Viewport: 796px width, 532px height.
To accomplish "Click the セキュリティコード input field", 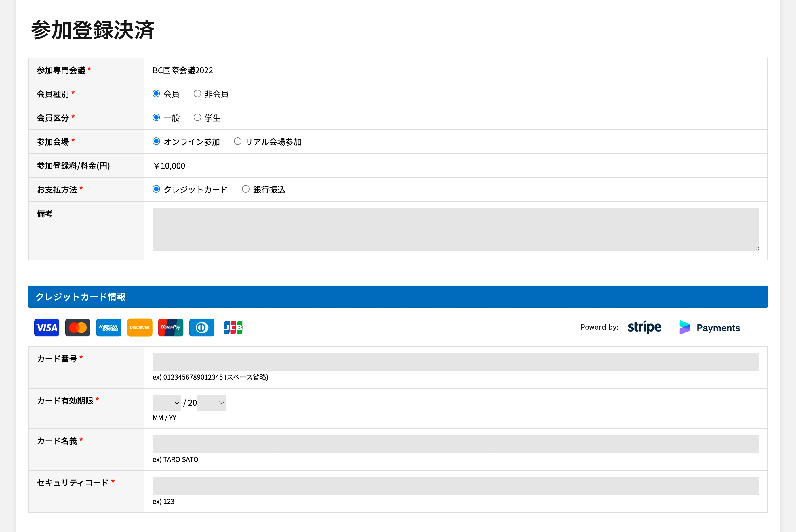I will pyautogui.click(x=455, y=485).
